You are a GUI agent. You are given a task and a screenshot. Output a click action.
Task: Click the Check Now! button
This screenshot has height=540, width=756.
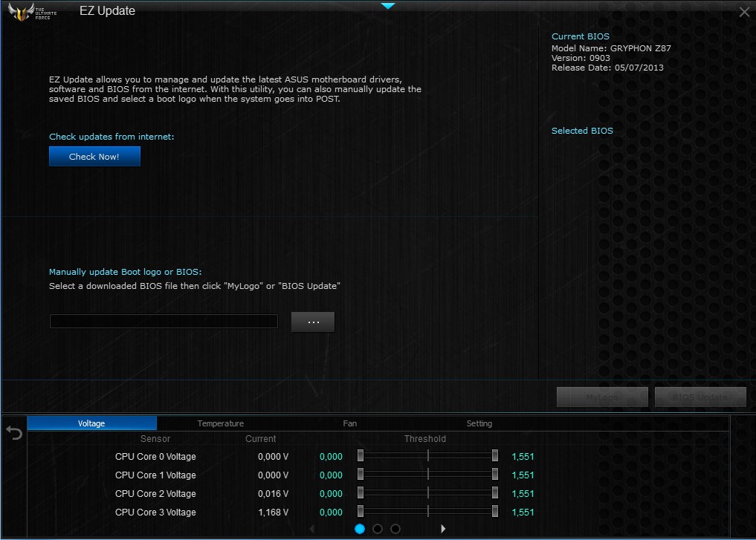coord(94,157)
